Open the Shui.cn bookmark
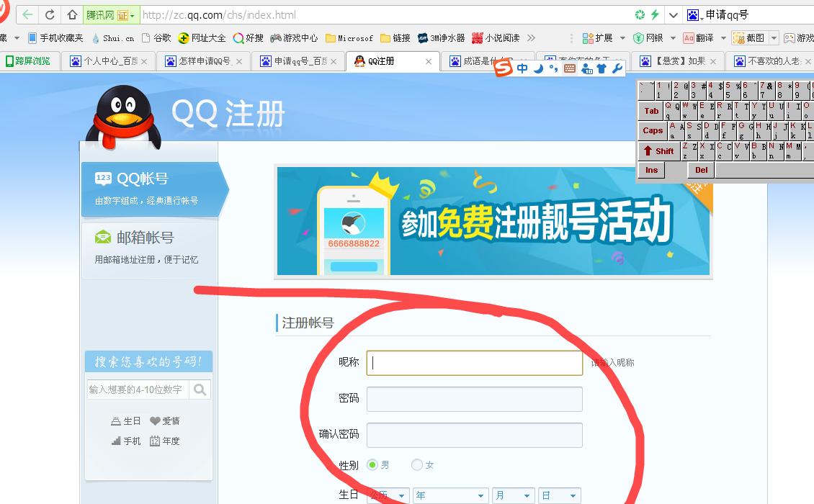The image size is (814, 504). [x=113, y=38]
